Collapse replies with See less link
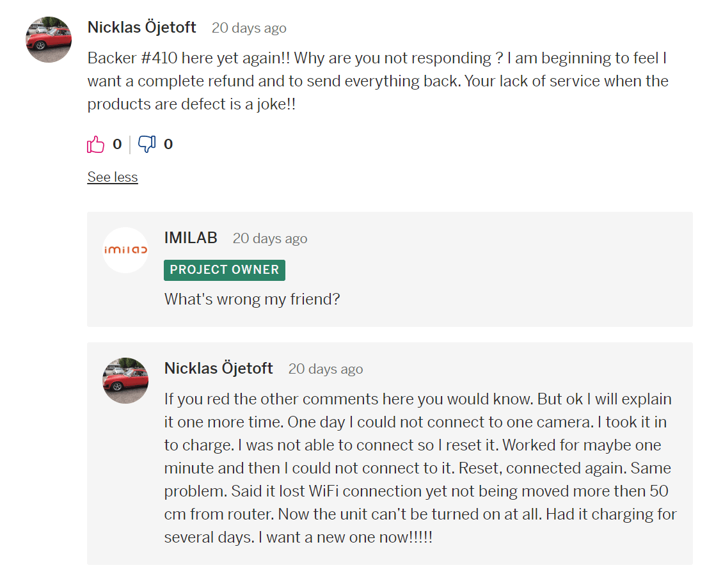Screen dimensions: 723x588 pyautogui.click(x=113, y=177)
